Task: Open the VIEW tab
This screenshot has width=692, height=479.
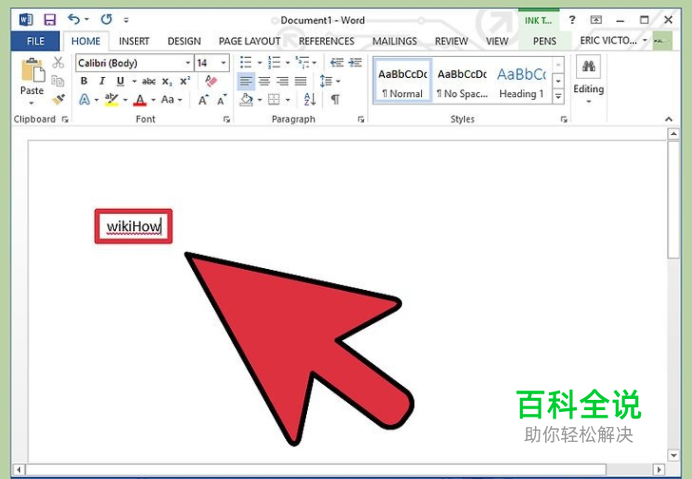Action: click(x=497, y=41)
